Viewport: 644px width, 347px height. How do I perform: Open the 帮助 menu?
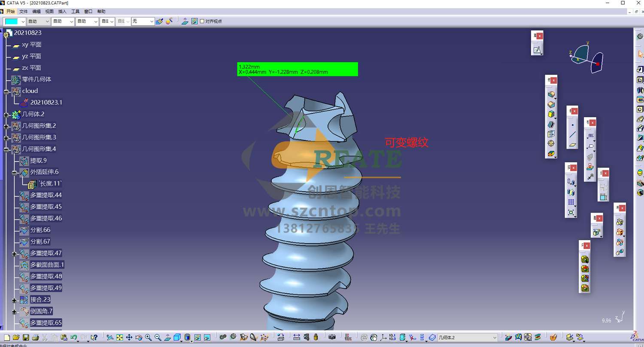(101, 12)
